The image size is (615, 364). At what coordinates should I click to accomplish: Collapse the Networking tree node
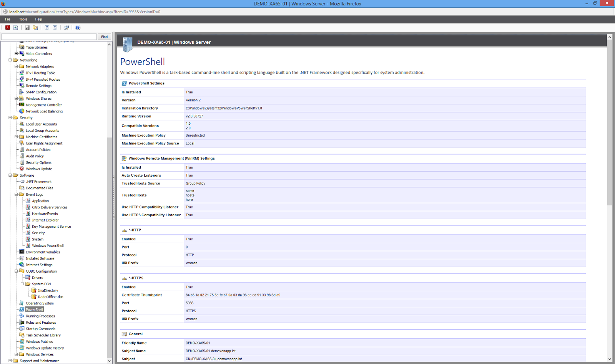coord(10,60)
